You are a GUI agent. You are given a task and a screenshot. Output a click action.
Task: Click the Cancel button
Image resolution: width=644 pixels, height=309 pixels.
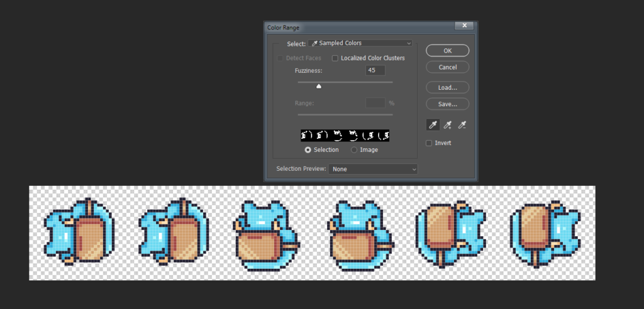448,67
